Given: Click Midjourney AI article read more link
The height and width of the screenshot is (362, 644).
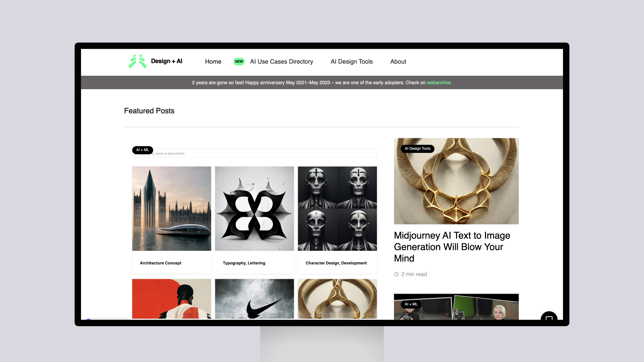Looking at the screenshot, I should click(x=452, y=247).
